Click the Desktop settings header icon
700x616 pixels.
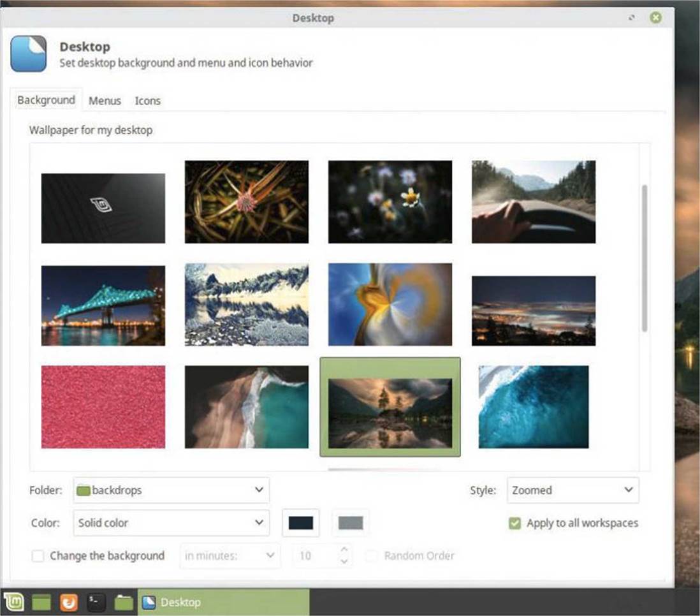pos(29,54)
